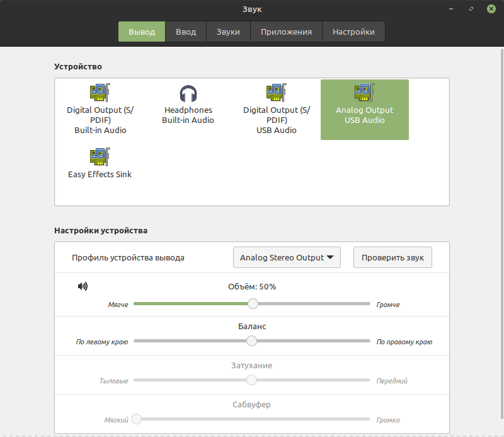Viewport: 504px width, 437px height.
Task: Click the Громче end of the volume track
Action: 368,303
